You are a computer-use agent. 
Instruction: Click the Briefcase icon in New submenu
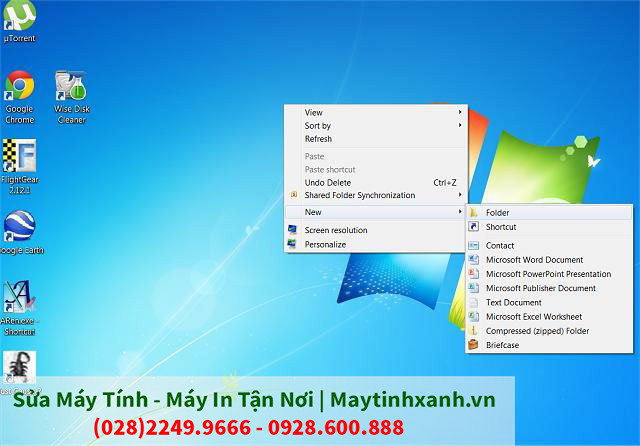point(473,345)
